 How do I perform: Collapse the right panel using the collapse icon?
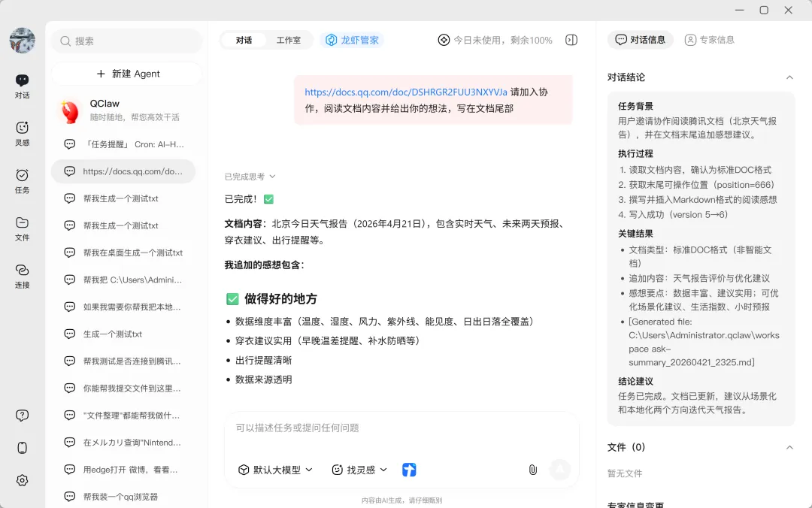571,40
